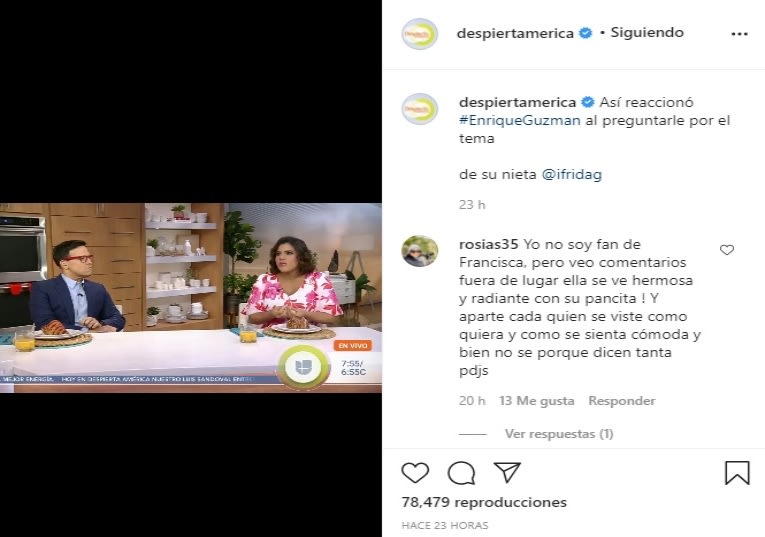The height and width of the screenshot is (537, 765).
Task: Open the comment bubble icon
Action: point(462,473)
